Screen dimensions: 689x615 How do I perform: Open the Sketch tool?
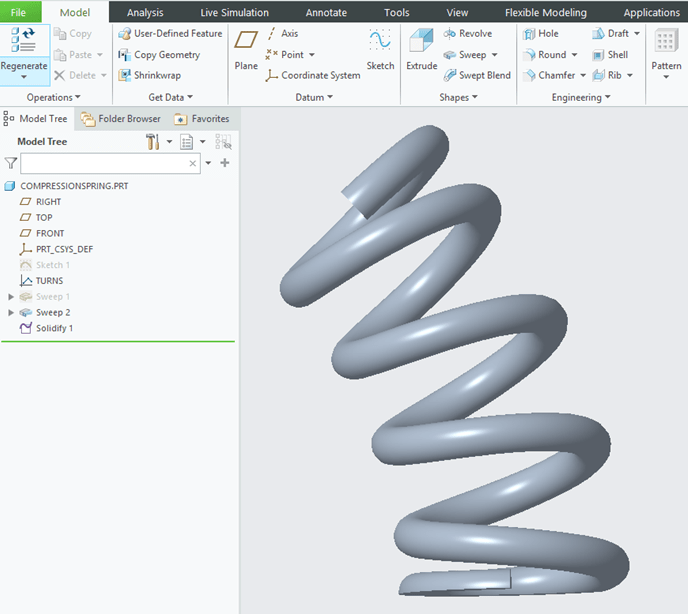click(x=380, y=48)
